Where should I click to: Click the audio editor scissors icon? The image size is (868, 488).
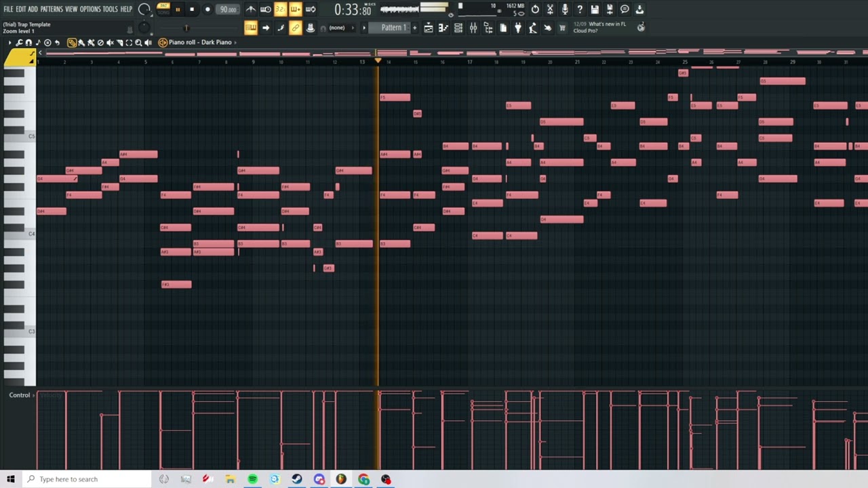pos(550,9)
